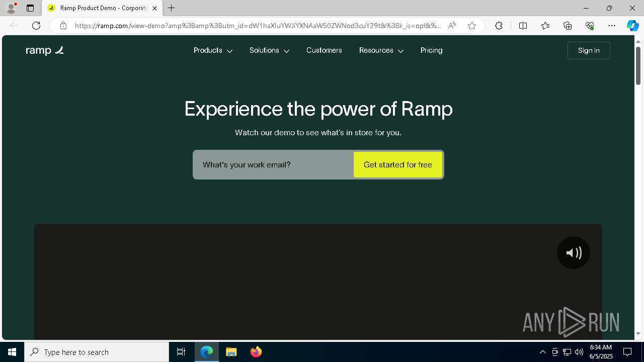Open Tab actions menu
The image size is (644, 362).
30,8
